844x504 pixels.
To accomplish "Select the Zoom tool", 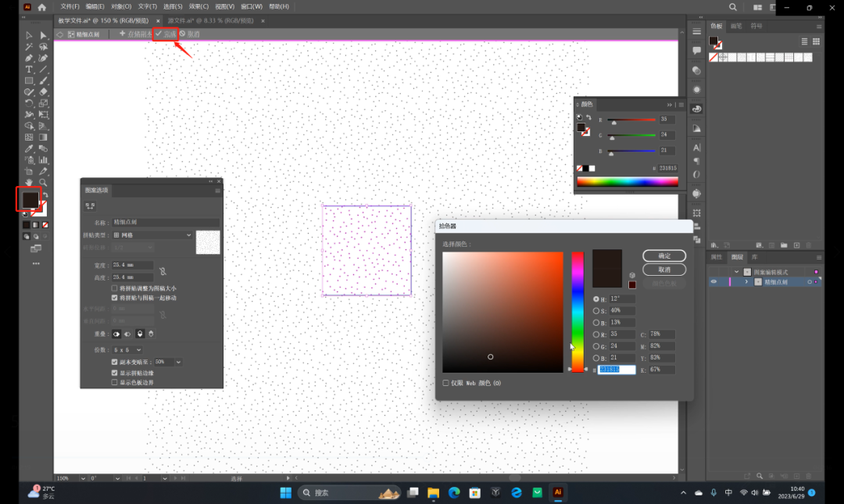I will (x=43, y=183).
